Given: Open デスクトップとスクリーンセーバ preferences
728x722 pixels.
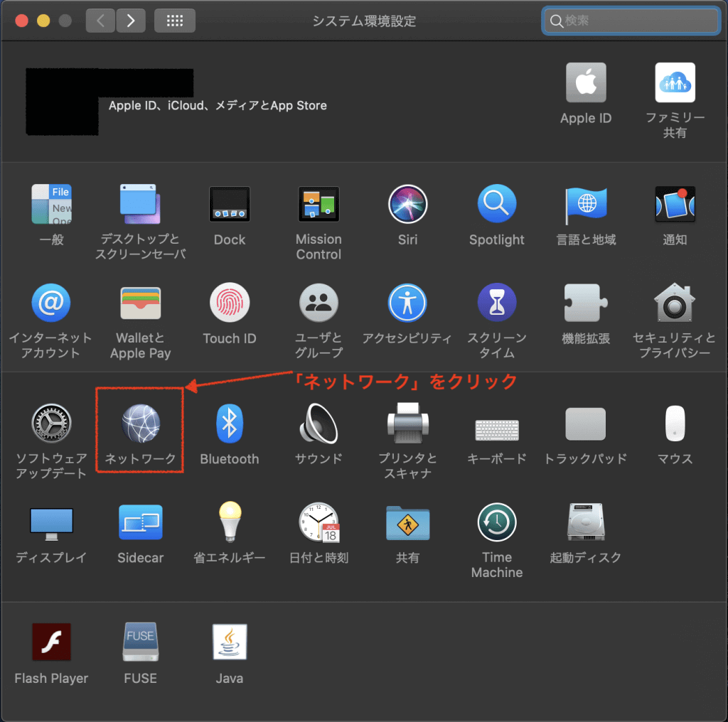Looking at the screenshot, I should pyautogui.click(x=140, y=204).
